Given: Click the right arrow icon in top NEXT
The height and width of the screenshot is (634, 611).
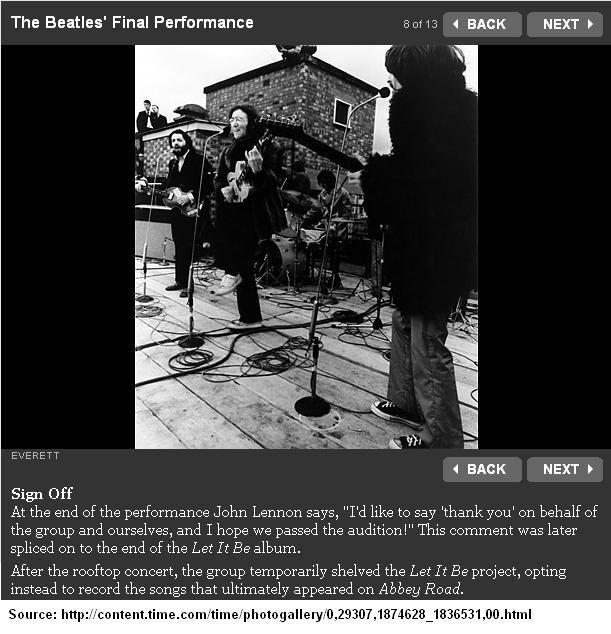Looking at the screenshot, I should [590, 24].
